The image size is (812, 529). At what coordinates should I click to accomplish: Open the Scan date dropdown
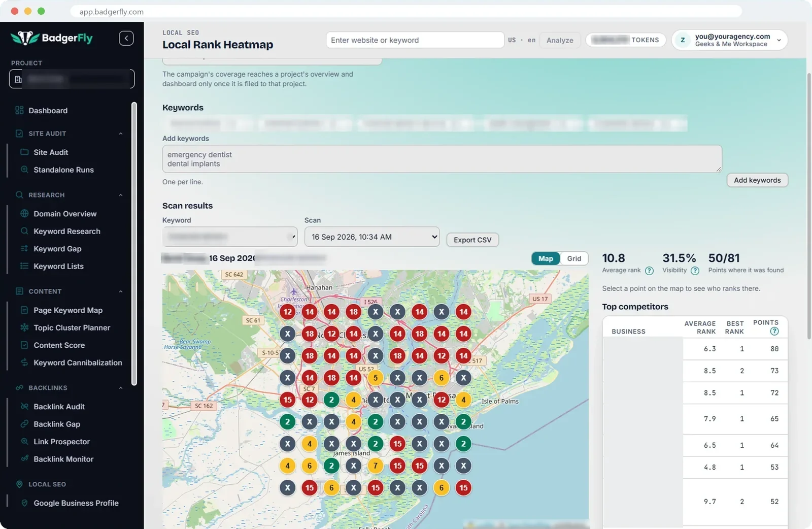[372, 237]
